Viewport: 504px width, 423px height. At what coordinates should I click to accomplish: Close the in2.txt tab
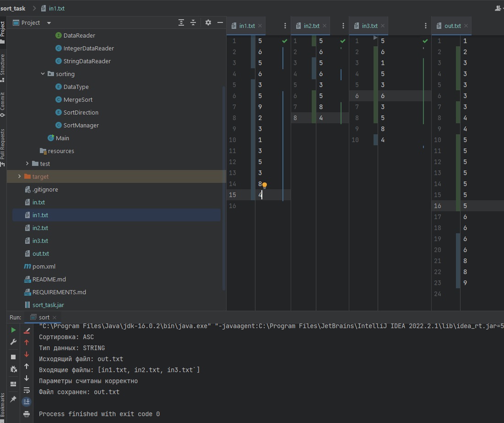[x=325, y=26]
